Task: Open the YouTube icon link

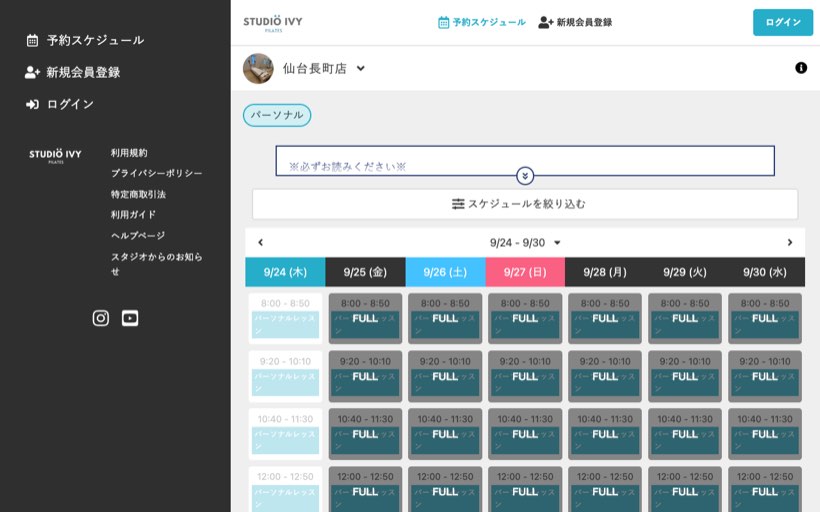Action: coord(130,318)
